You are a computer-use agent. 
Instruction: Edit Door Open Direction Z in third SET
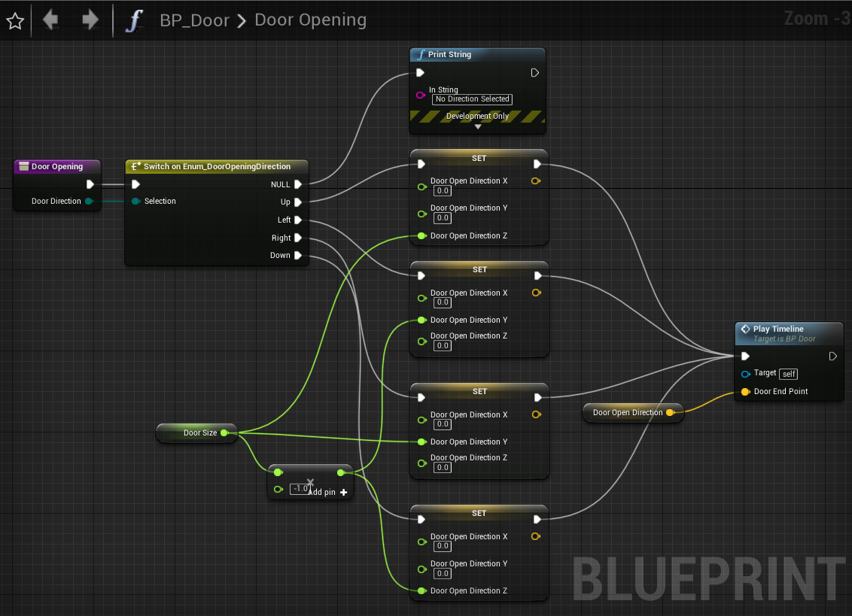443,467
